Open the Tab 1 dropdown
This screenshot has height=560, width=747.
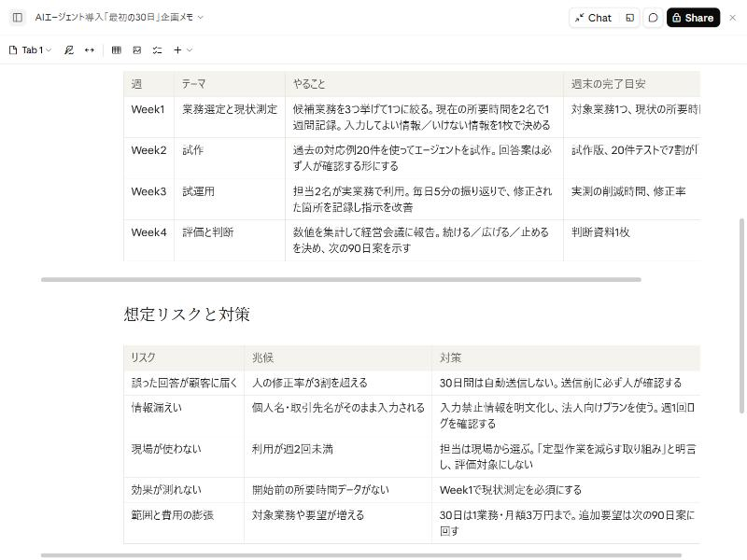pos(31,50)
